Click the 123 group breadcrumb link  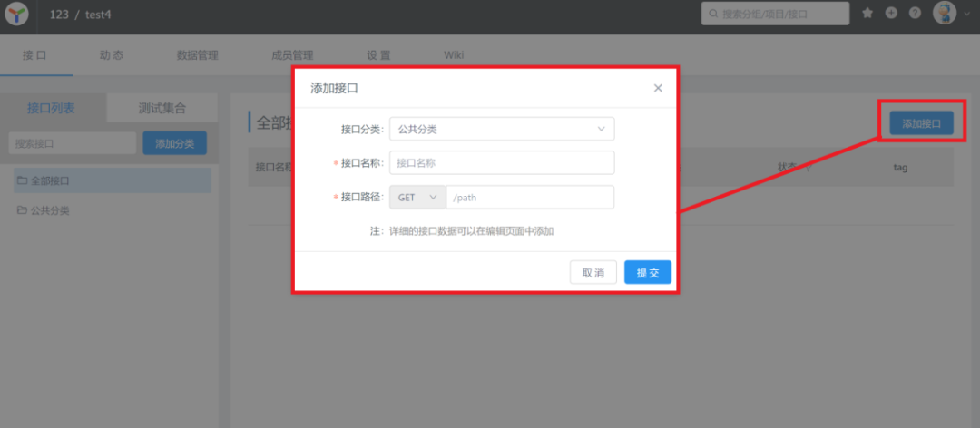click(59, 14)
